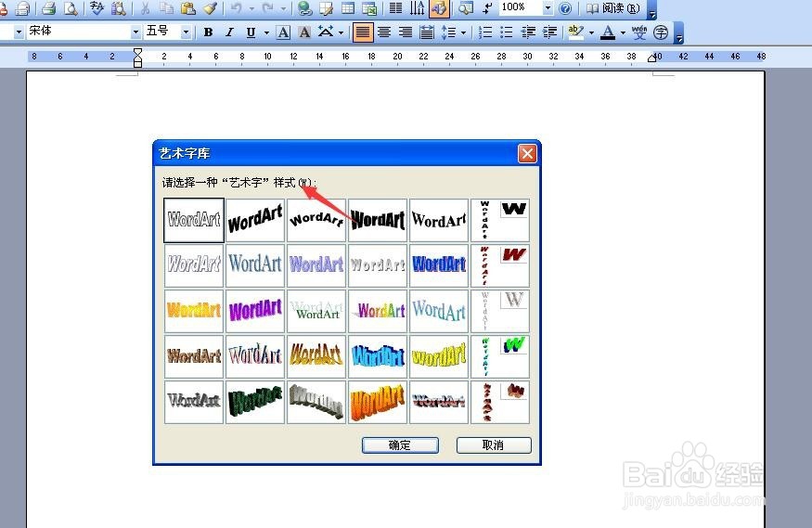Insert a hyperlink with globe icon
The height and width of the screenshot is (528, 812).
305,7
